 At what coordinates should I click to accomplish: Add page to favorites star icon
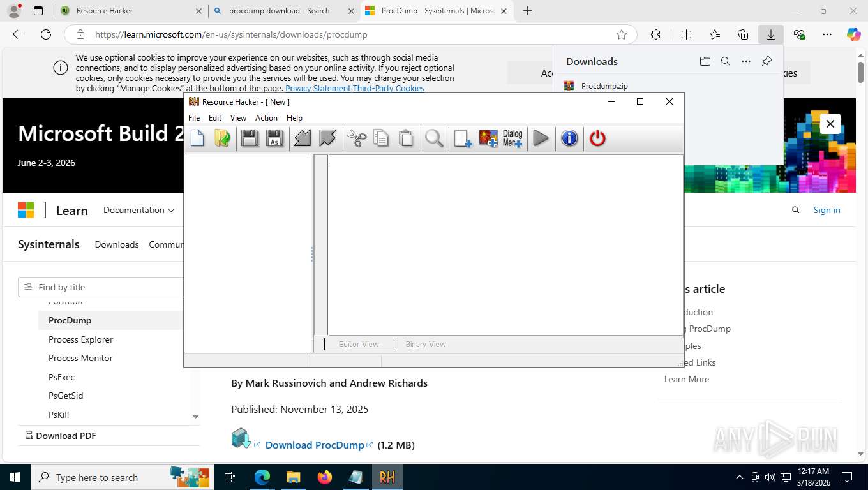pos(622,34)
